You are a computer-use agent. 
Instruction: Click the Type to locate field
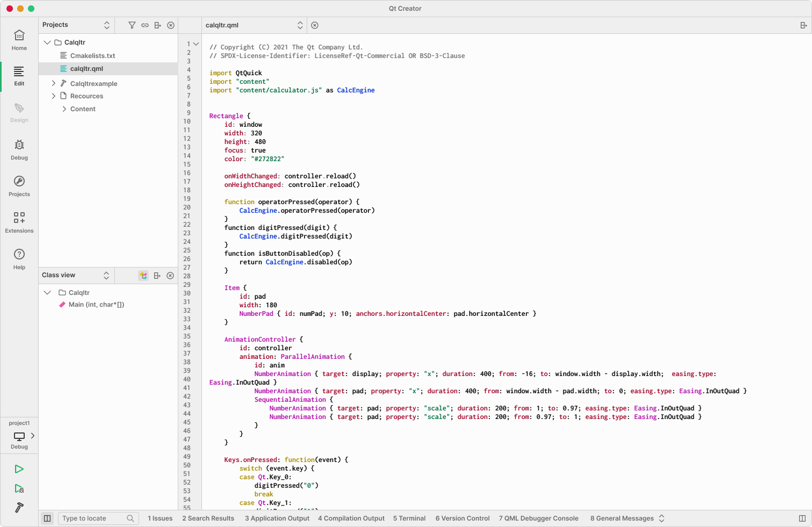[x=91, y=518]
